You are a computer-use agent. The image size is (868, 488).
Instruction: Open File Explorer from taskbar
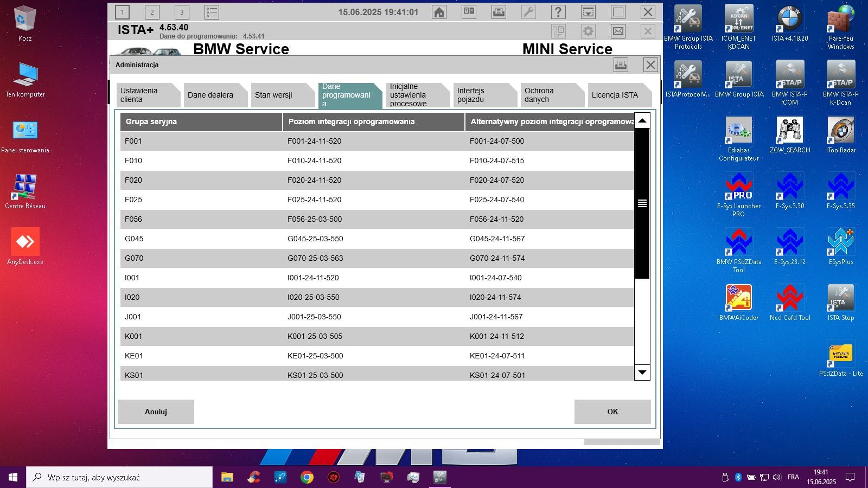(227, 477)
